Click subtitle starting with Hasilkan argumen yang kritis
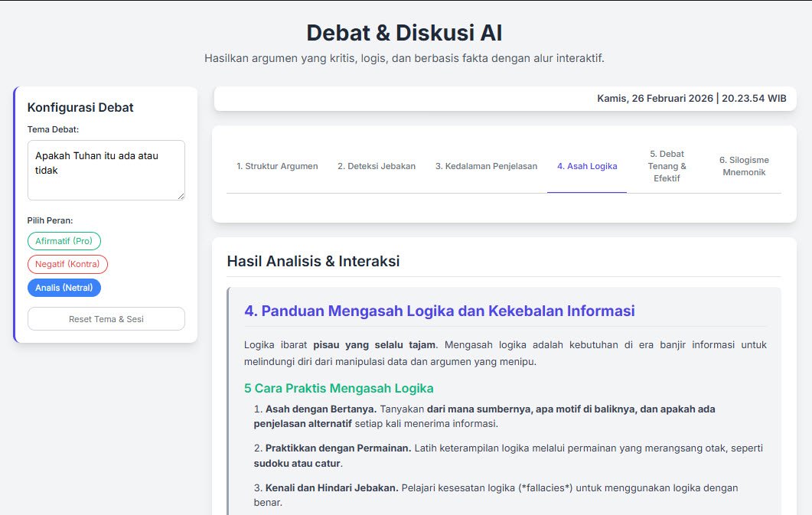Image resolution: width=812 pixels, height=515 pixels. pyautogui.click(x=404, y=58)
